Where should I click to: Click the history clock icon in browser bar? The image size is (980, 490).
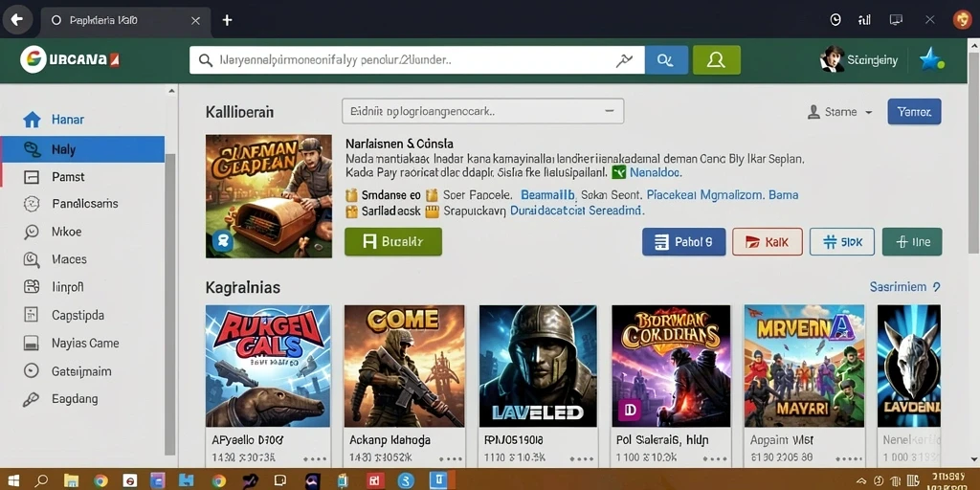pyautogui.click(x=835, y=20)
